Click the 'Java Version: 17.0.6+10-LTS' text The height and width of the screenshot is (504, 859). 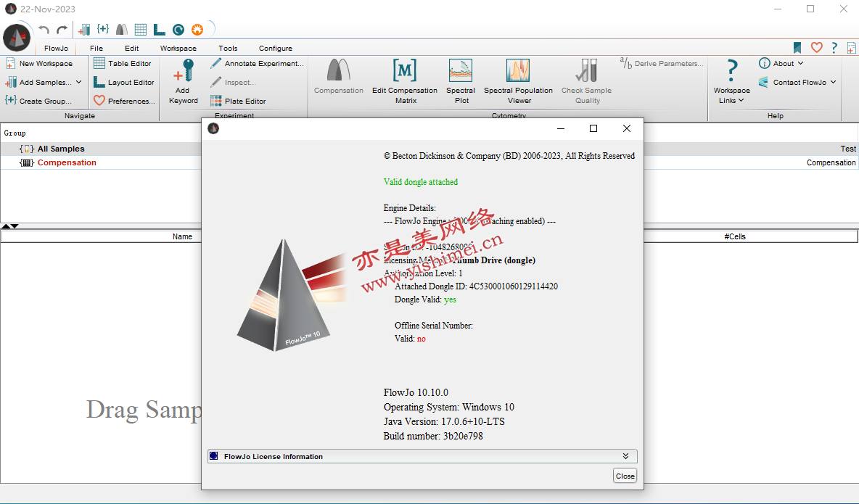click(x=444, y=422)
